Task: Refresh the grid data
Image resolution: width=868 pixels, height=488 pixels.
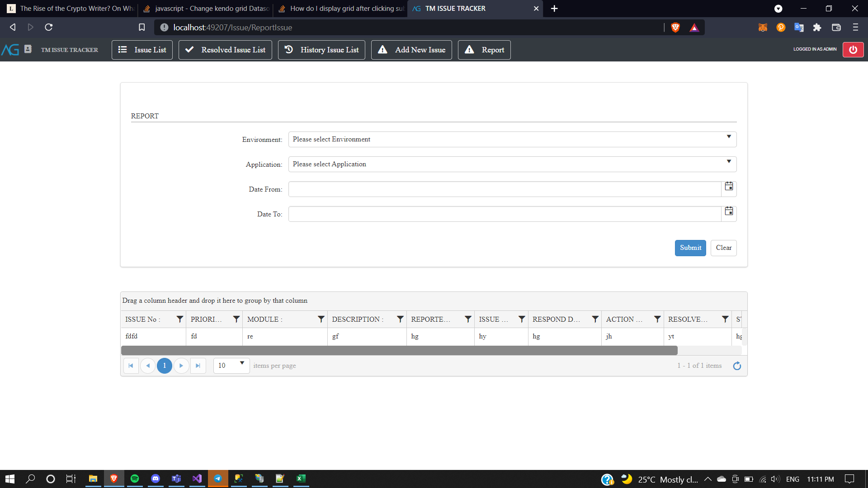Action: click(x=737, y=366)
